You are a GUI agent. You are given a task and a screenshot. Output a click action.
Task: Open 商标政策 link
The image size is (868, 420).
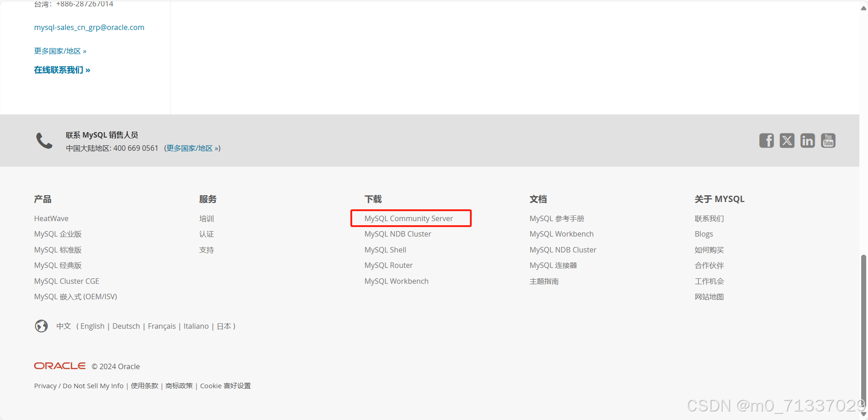point(179,385)
